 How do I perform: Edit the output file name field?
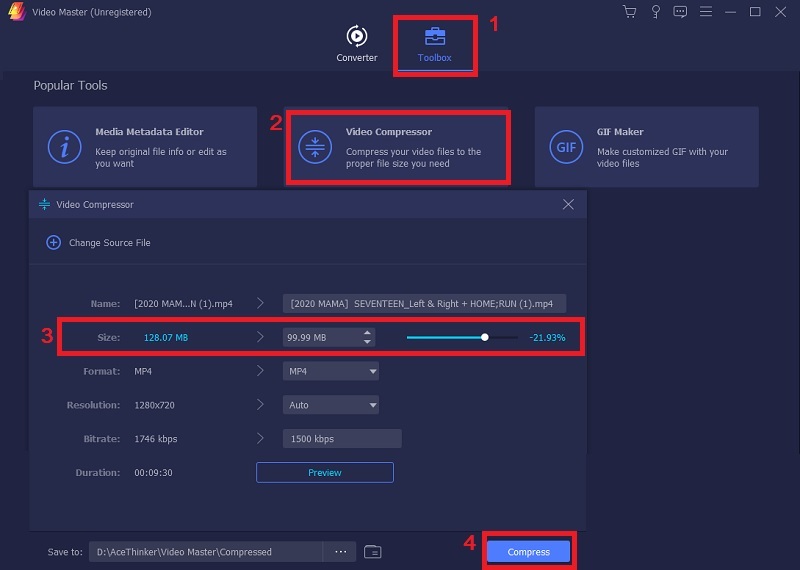[x=424, y=304]
